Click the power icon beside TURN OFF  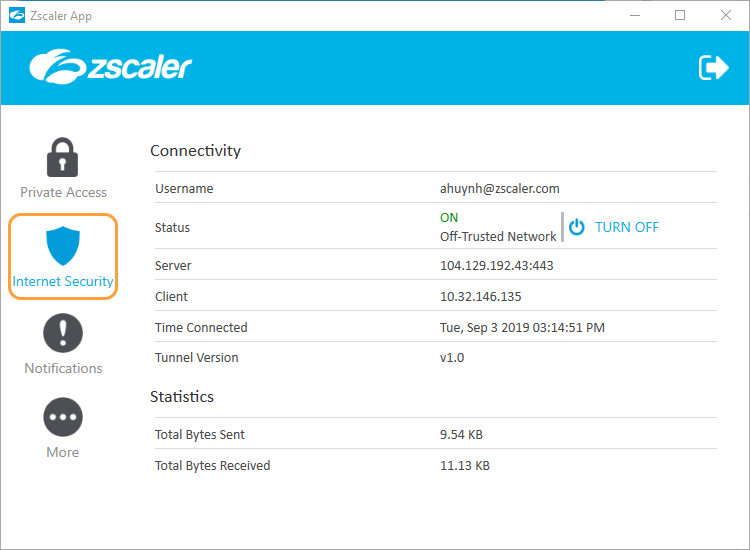576,227
